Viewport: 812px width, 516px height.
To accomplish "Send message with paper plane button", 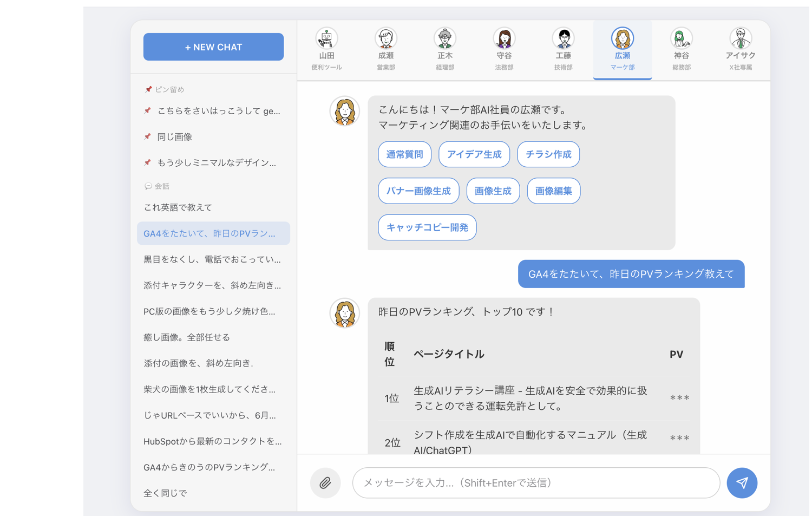I will pyautogui.click(x=742, y=482).
